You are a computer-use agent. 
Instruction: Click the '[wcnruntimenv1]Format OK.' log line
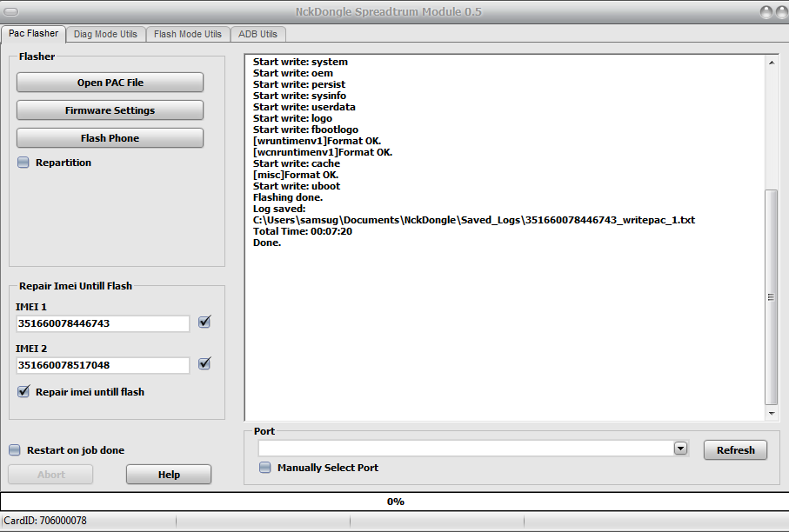point(323,152)
